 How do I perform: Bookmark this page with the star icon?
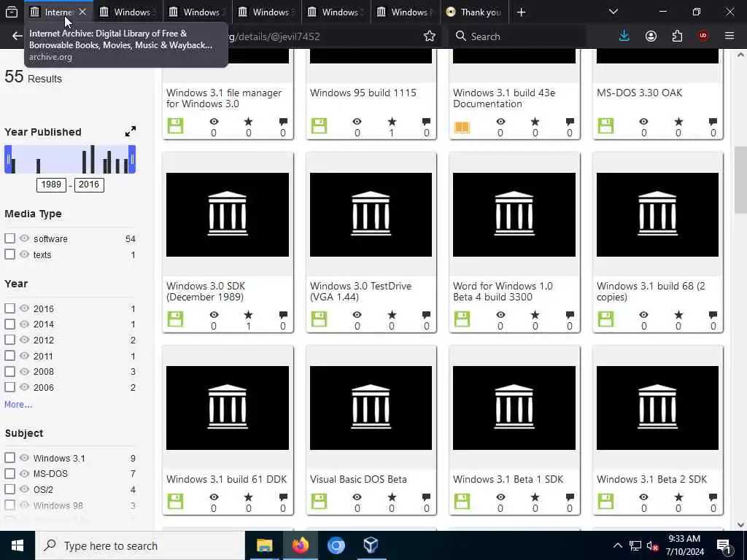click(x=429, y=36)
